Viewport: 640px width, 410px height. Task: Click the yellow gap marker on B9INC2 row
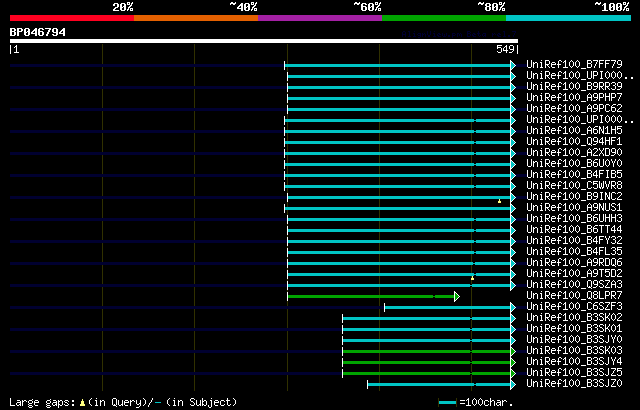[499, 201]
